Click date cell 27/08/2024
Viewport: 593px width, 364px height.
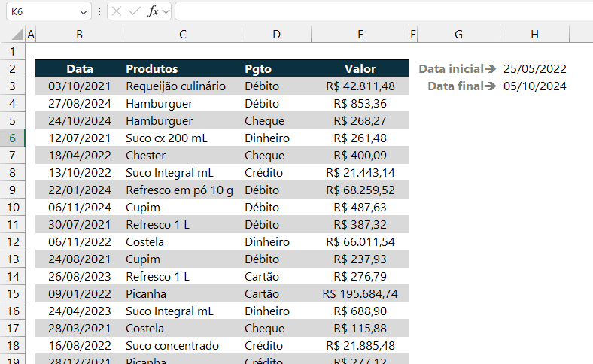(x=80, y=104)
